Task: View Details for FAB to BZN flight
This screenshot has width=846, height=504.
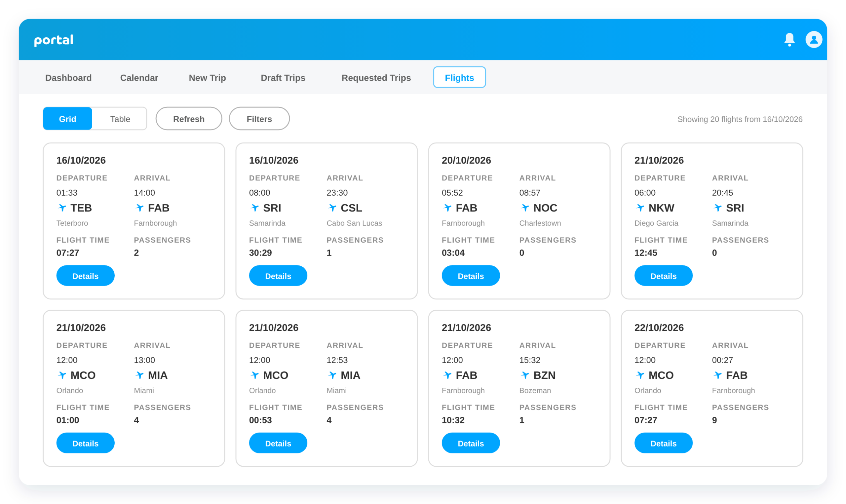Action: pos(471,443)
